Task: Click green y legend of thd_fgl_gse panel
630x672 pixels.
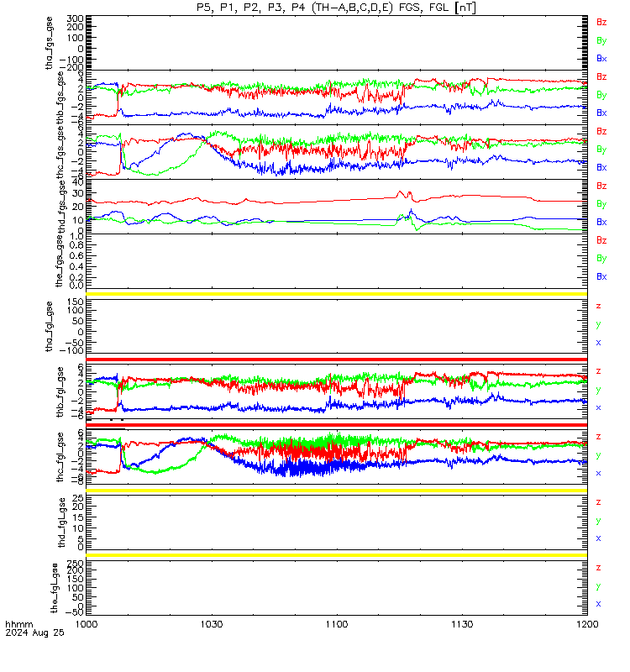Action: (598, 521)
